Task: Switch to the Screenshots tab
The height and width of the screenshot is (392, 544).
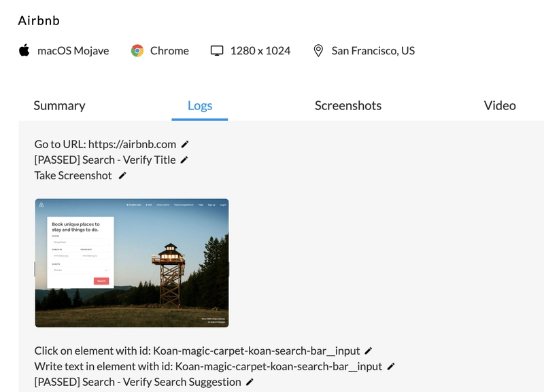Action: click(x=348, y=106)
